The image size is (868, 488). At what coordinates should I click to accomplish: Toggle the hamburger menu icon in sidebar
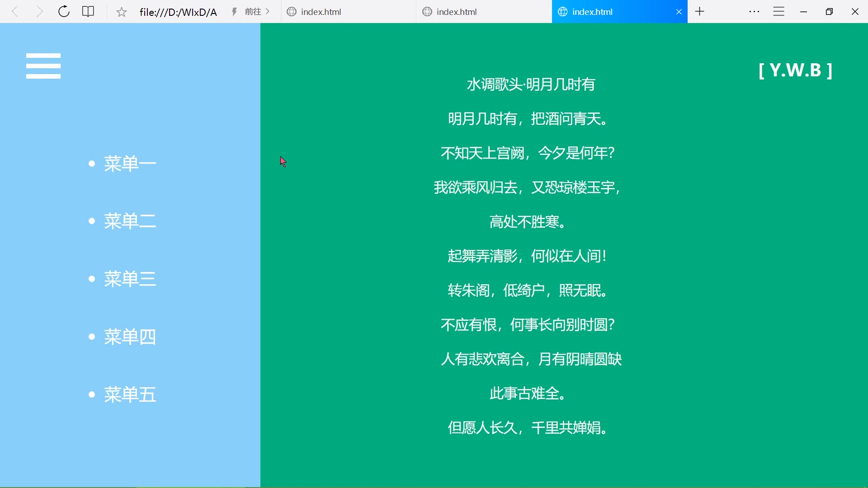tap(43, 66)
